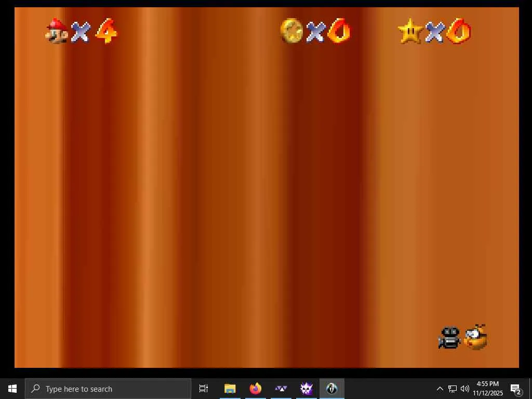Show hidden system tray icons
Viewport: 532px width, 399px height.
coord(440,389)
